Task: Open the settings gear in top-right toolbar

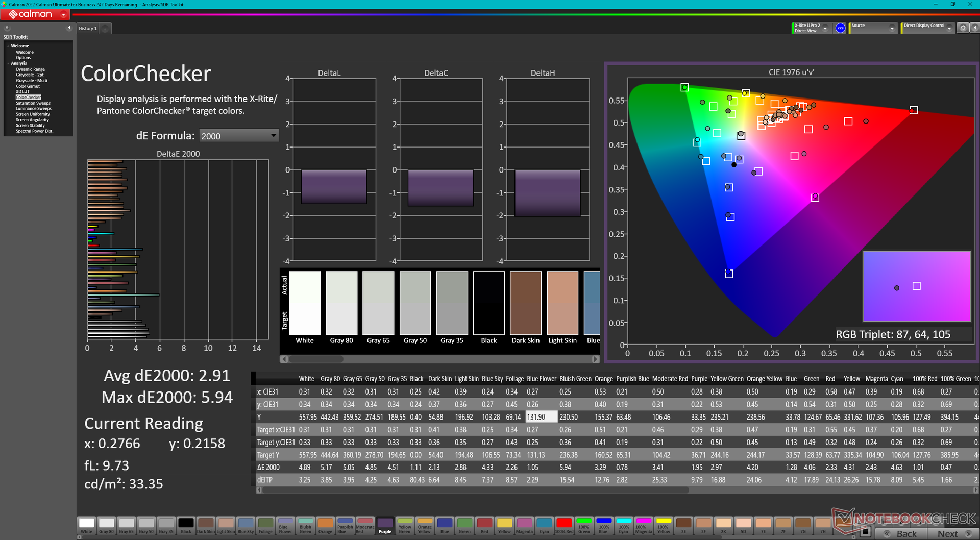Action: pos(963,28)
